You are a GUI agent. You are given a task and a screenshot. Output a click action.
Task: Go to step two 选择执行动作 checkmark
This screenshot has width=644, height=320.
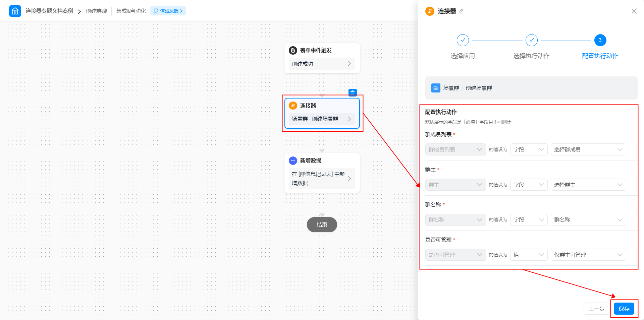[x=532, y=40]
